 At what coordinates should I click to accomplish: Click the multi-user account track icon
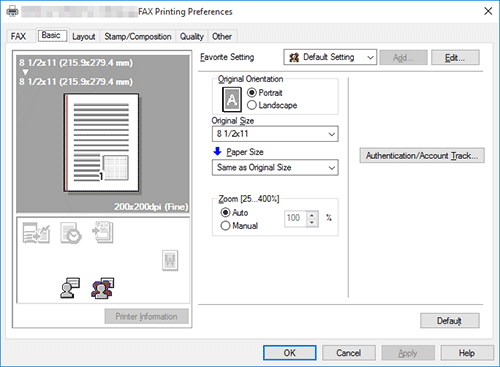point(103,288)
